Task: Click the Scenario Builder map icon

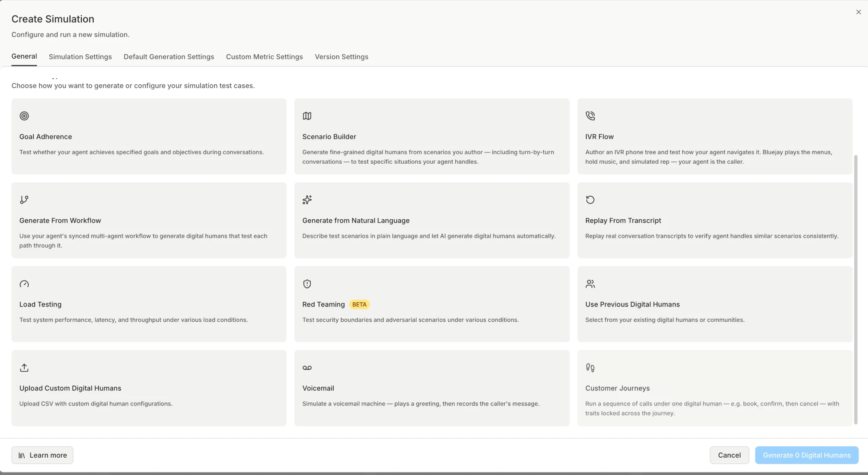Action: tap(307, 116)
